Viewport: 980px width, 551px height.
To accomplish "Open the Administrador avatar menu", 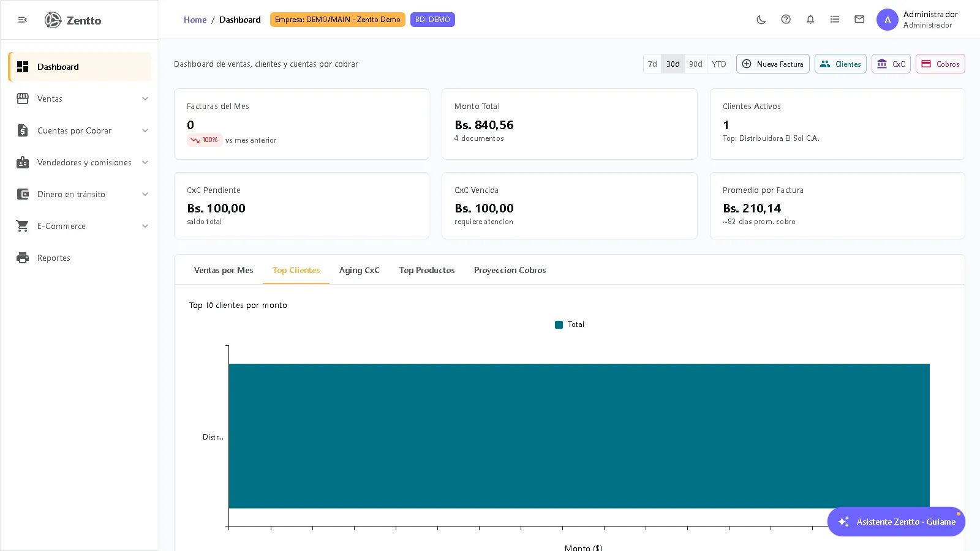I will 888,20.
